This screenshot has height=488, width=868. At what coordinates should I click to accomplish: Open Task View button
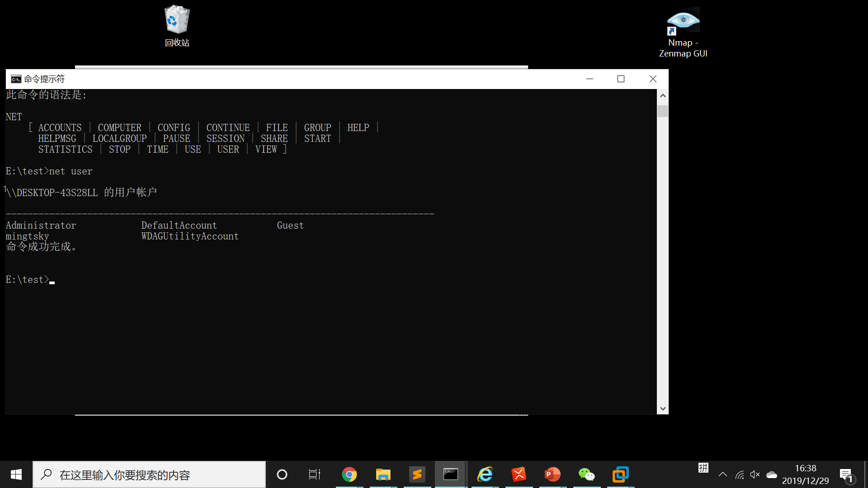point(315,474)
